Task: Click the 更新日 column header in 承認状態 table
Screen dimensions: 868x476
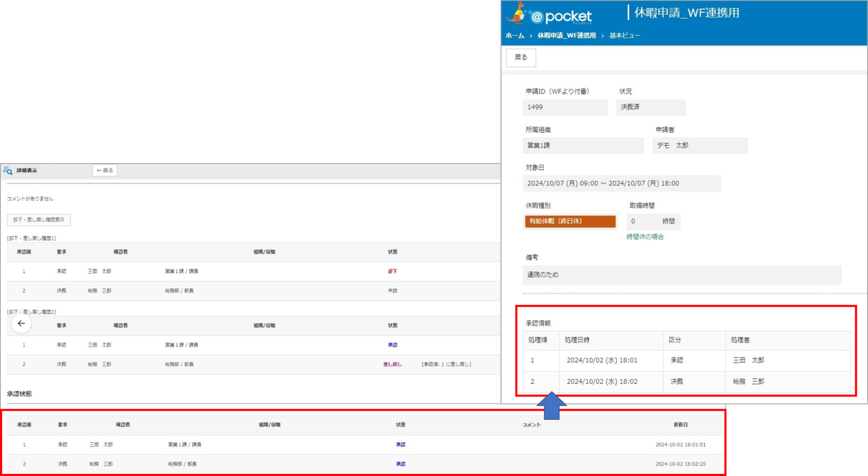Action: [x=681, y=425]
